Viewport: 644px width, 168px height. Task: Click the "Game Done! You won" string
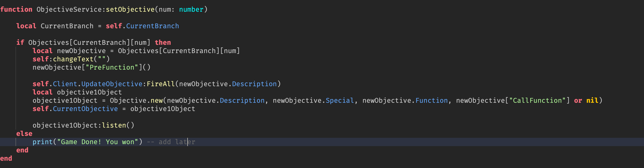(98, 142)
